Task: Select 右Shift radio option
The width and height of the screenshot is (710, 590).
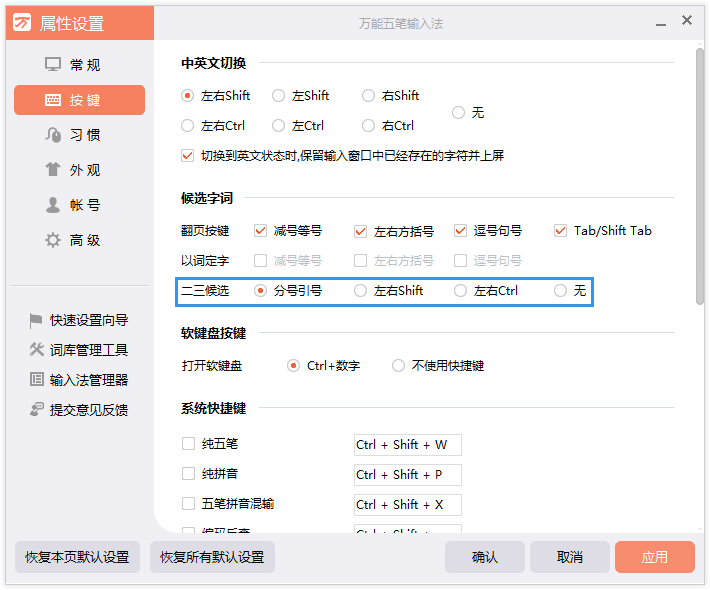Action: pos(368,96)
